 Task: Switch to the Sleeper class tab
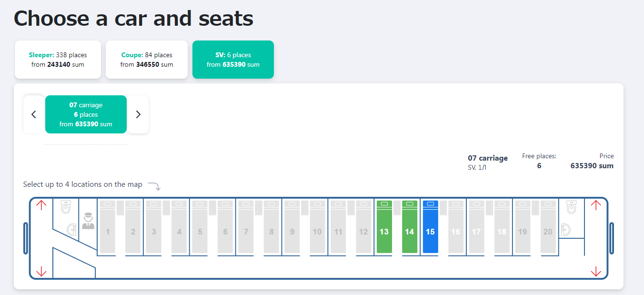click(58, 60)
